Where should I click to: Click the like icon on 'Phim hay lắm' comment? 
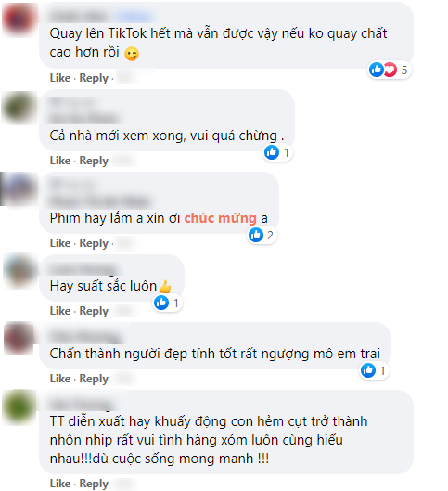coord(256,235)
